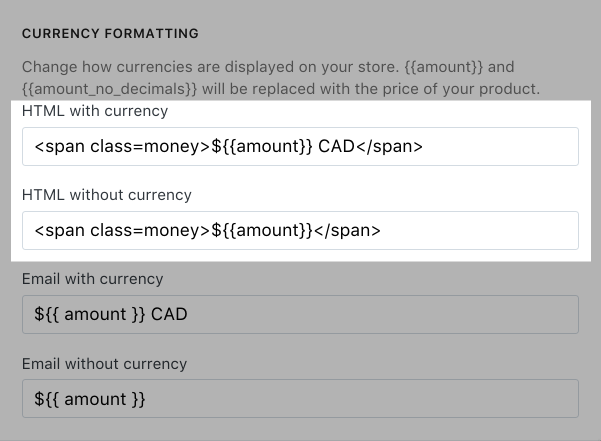The image size is (601, 441).
Task: Place cursor on CAD in HTML with currency field
Action: (x=337, y=146)
